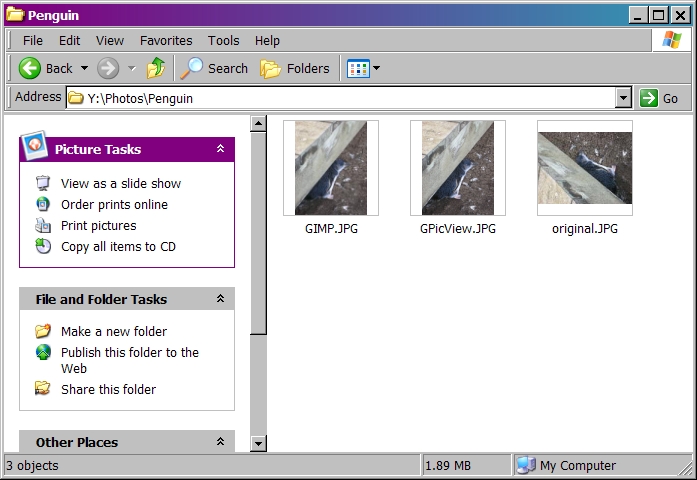
Task: Open the Favorites menu
Action: click(x=166, y=40)
